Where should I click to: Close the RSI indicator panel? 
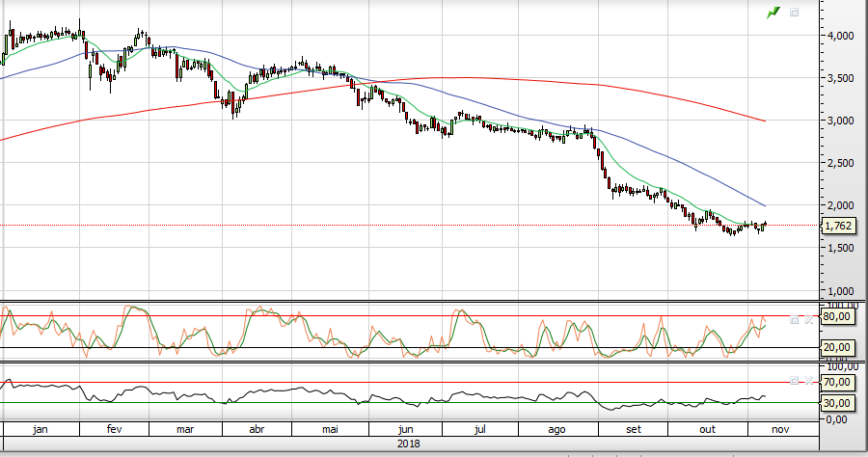pos(808,381)
